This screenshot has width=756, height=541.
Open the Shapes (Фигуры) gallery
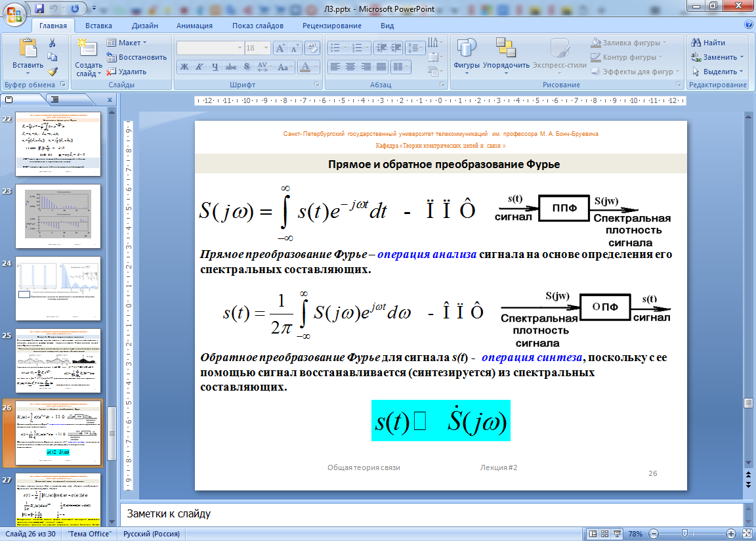point(466,56)
